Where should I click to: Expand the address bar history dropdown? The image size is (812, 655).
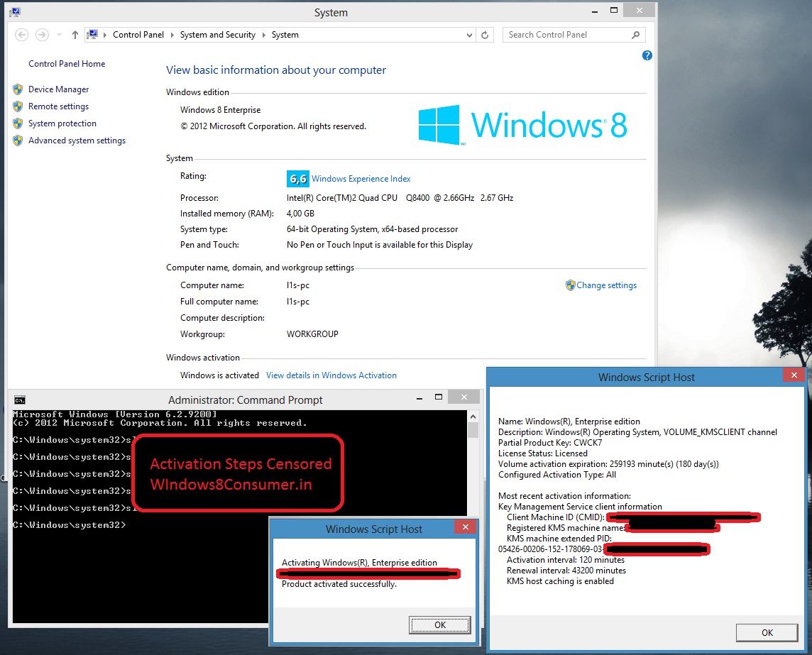[x=469, y=35]
